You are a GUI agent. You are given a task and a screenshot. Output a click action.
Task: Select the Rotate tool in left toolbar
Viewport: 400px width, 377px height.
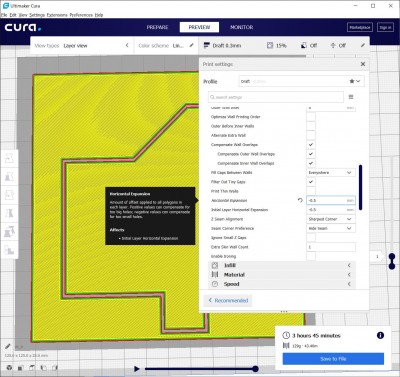point(9,195)
